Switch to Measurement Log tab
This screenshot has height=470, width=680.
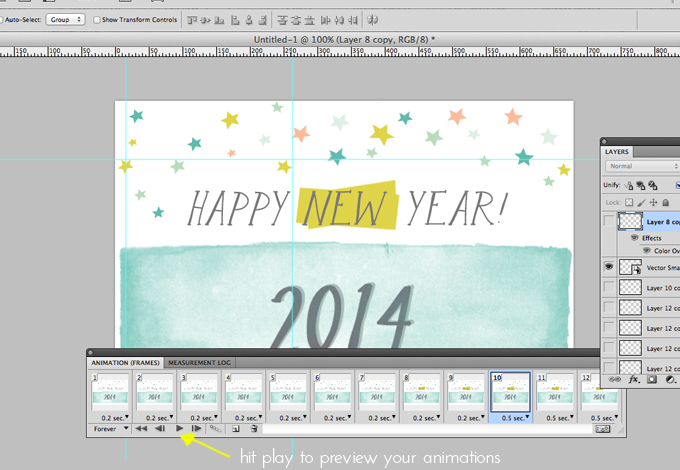199,362
